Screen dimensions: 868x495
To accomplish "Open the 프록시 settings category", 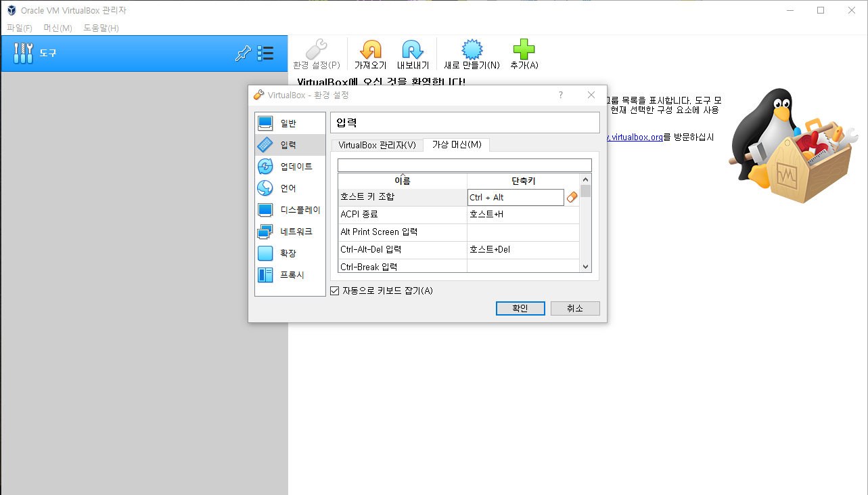I will coord(290,275).
